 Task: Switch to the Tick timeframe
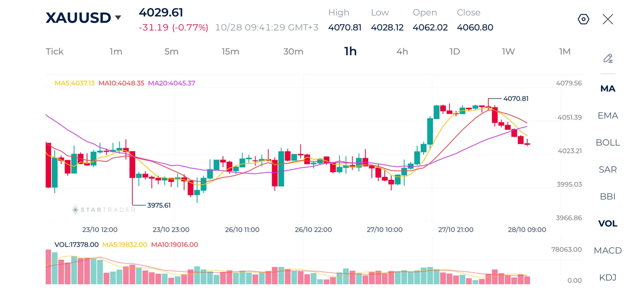pyautogui.click(x=54, y=51)
